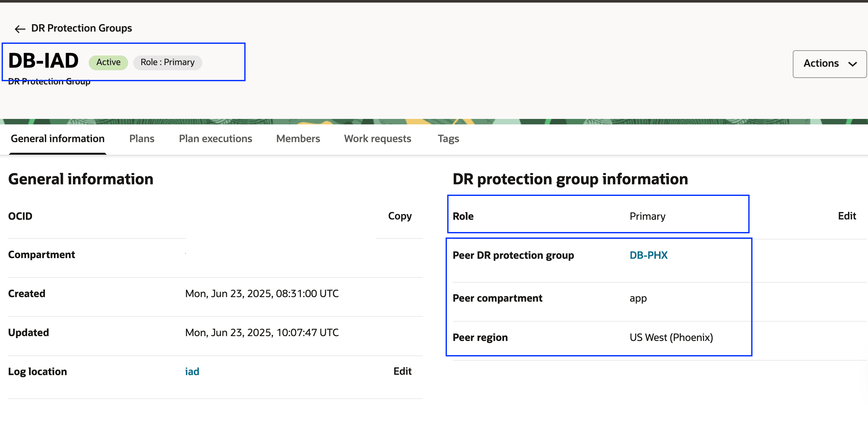
Task: Click the Created timestamp value
Action: [262, 294]
